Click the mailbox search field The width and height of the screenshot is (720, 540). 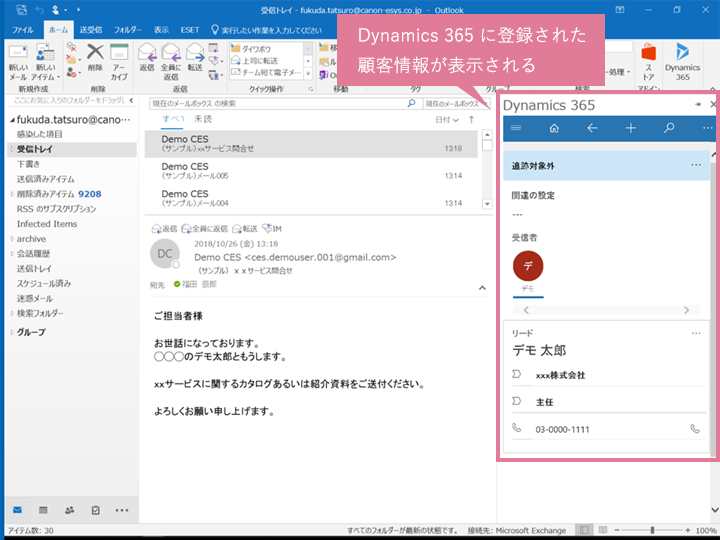click(x=278, y=103)
